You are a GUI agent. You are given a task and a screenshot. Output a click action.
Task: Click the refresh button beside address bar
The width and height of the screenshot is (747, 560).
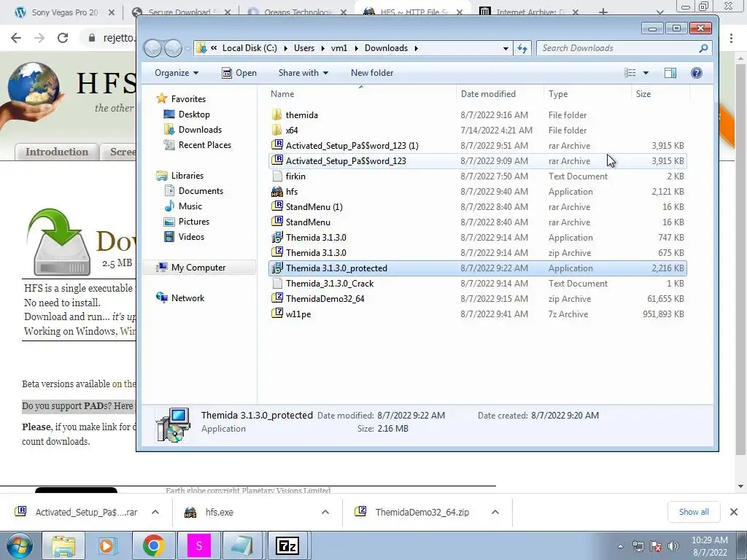522,48
